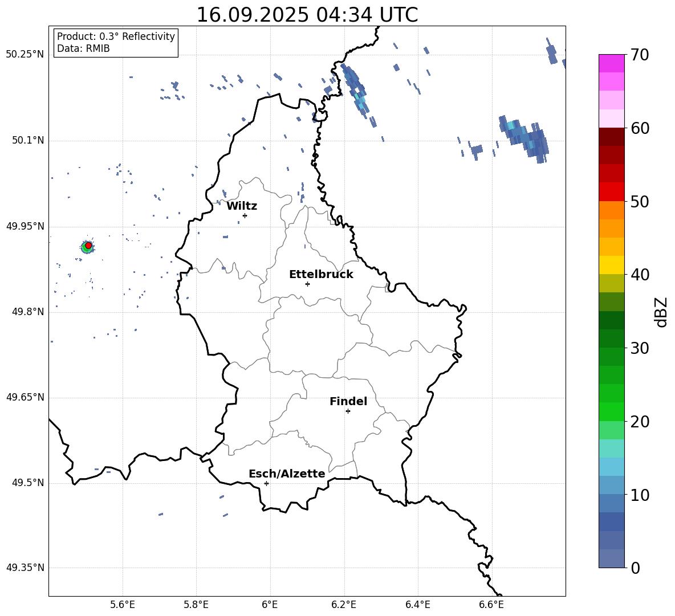Screen dimensions: 675x616
Task: Select the Findel station cross marker
Action: pos(348,411)
